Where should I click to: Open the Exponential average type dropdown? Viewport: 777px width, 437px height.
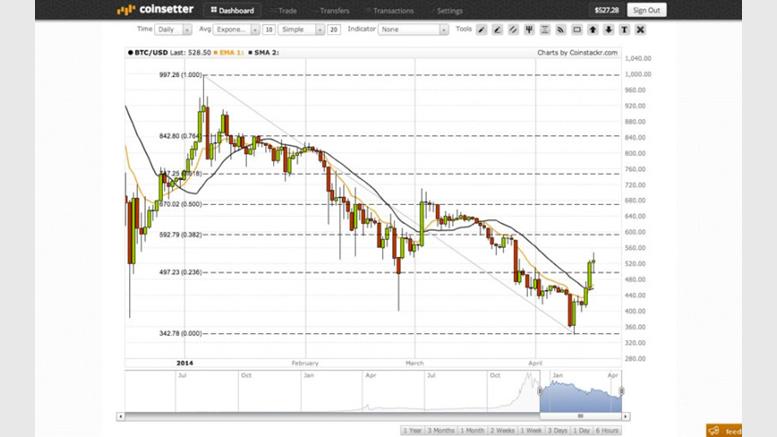(x=236, y=30)
